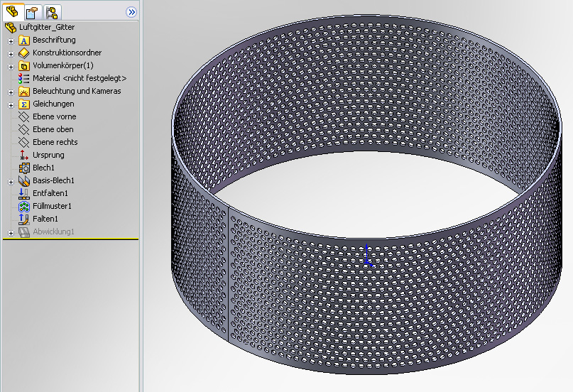Expand the Volumenkörper(1) folder
Image resolution: width=573 pixels, height=392 pixels.
(x=11, y=67)
